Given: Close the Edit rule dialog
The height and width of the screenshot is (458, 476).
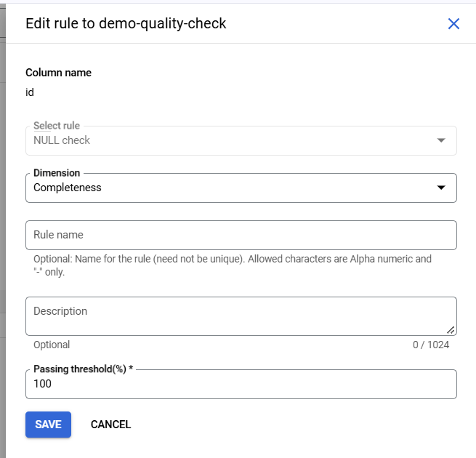Looking at the screenshot, I should coord(454,24).
